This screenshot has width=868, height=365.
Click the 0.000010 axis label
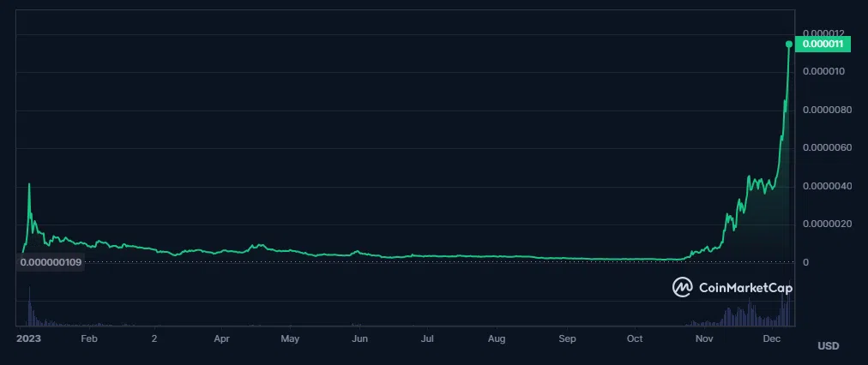pos(823,72)
